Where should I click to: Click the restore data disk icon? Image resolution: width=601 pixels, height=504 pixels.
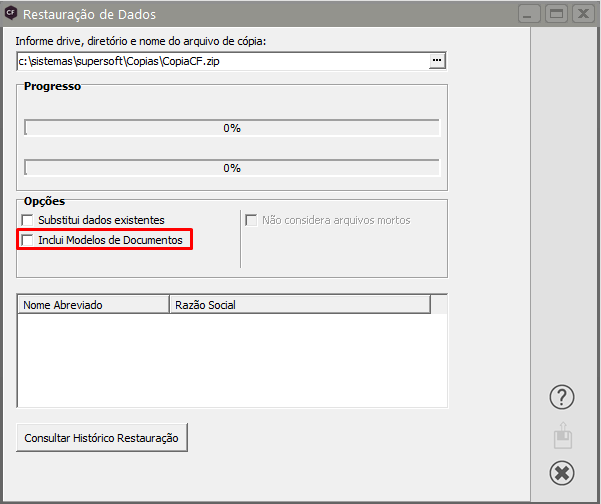[x=562, y=436]
